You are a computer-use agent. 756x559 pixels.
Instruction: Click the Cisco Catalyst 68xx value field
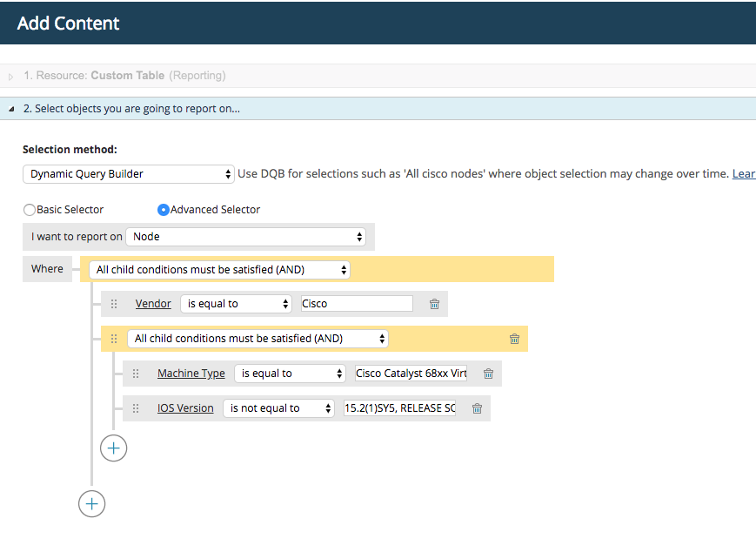tap(411, 374)
